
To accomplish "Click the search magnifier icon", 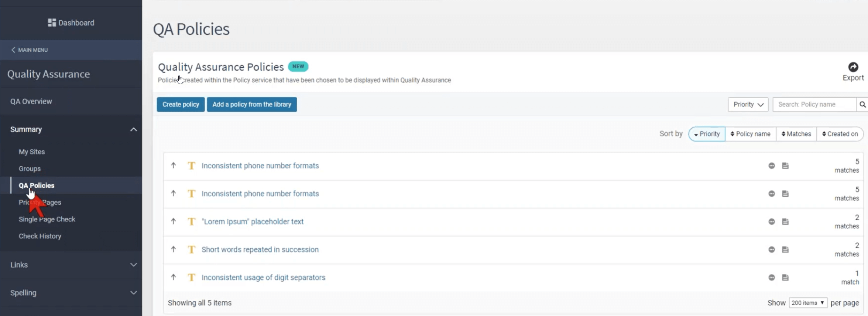I will [x=862, y=105].
